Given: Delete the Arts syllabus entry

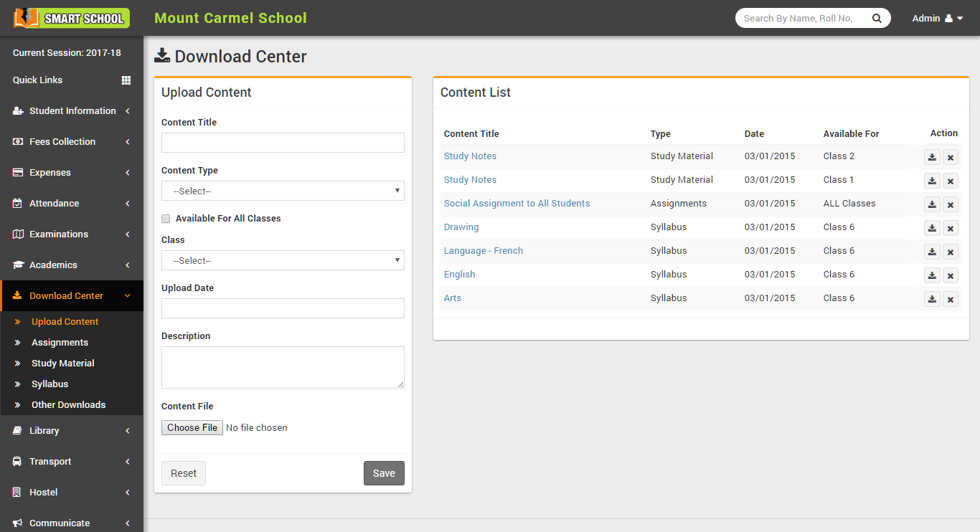Looking at the screenshot, I should click(951, 299).
